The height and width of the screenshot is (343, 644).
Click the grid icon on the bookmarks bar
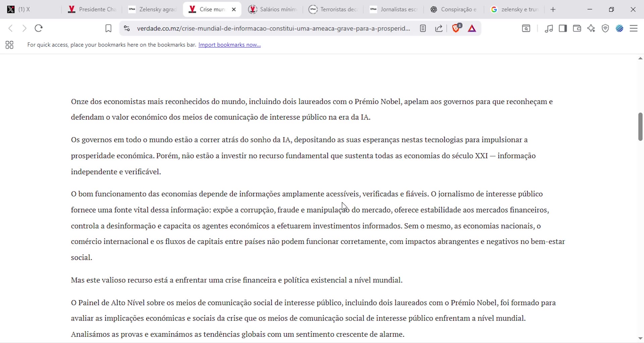(9, 45)
